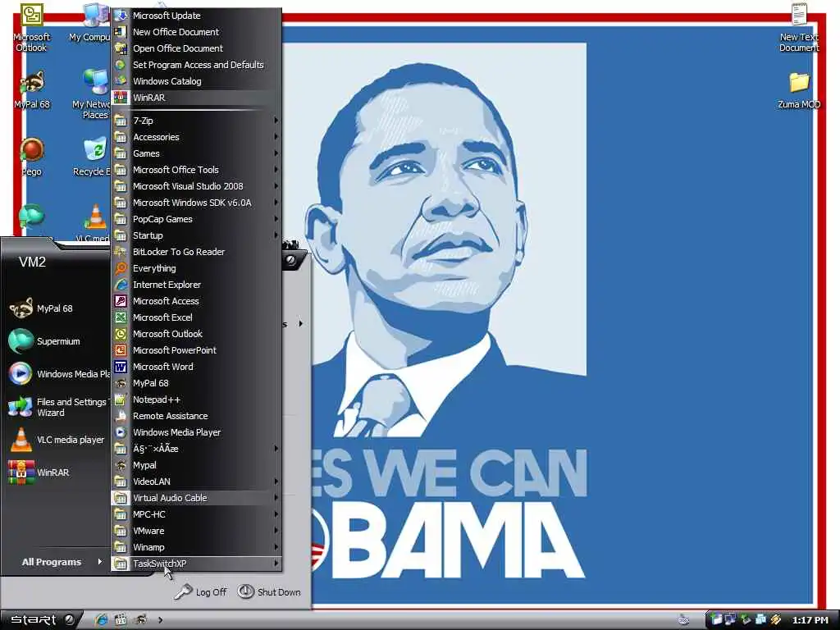Click Set Program Access and Defaults icon
This screenshot has width=840, height=630.
(121, 65)
